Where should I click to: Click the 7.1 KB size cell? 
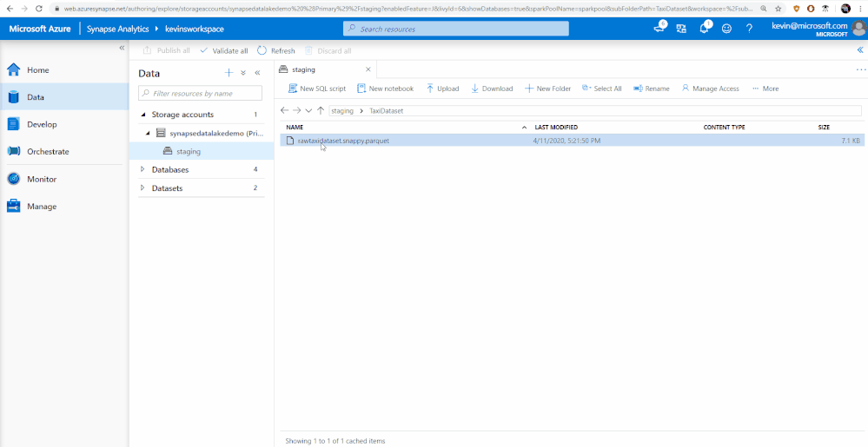[x=851, y=141]
